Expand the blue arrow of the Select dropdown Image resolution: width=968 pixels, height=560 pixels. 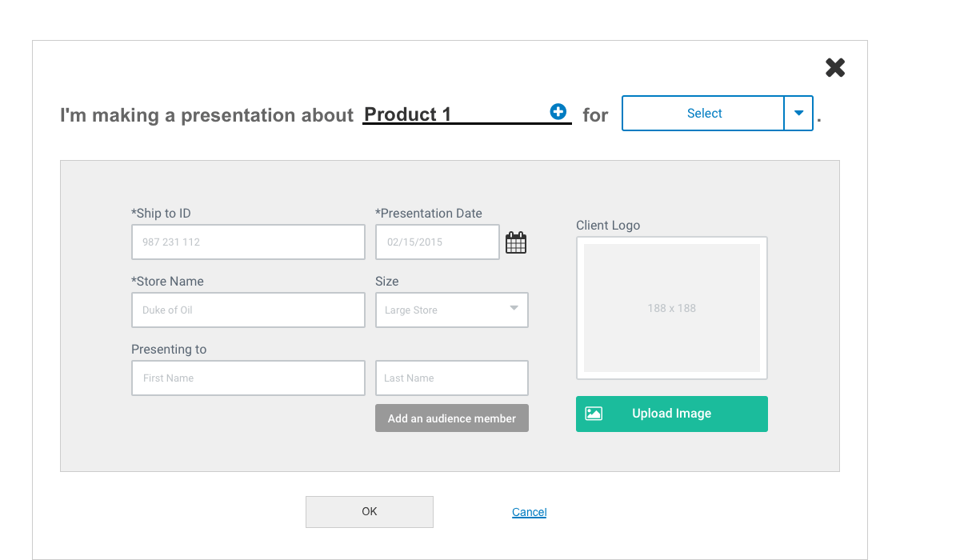click(798, 114)
